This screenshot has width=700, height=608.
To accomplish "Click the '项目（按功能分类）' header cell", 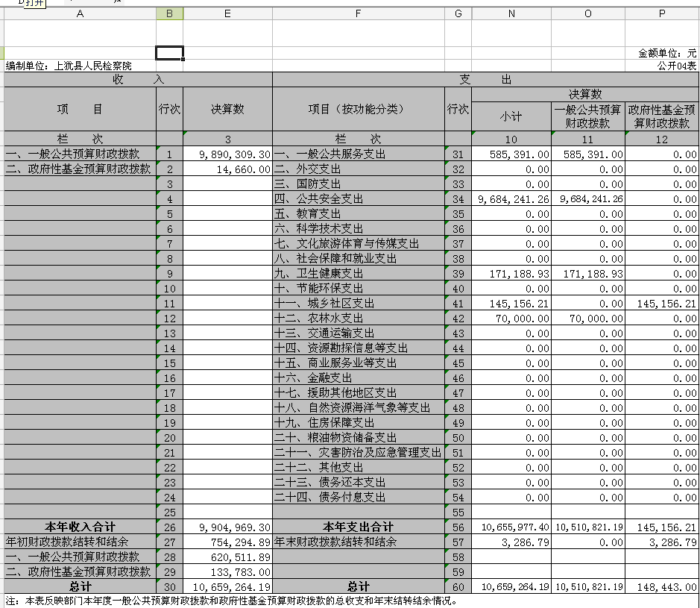I will [359, 109].
